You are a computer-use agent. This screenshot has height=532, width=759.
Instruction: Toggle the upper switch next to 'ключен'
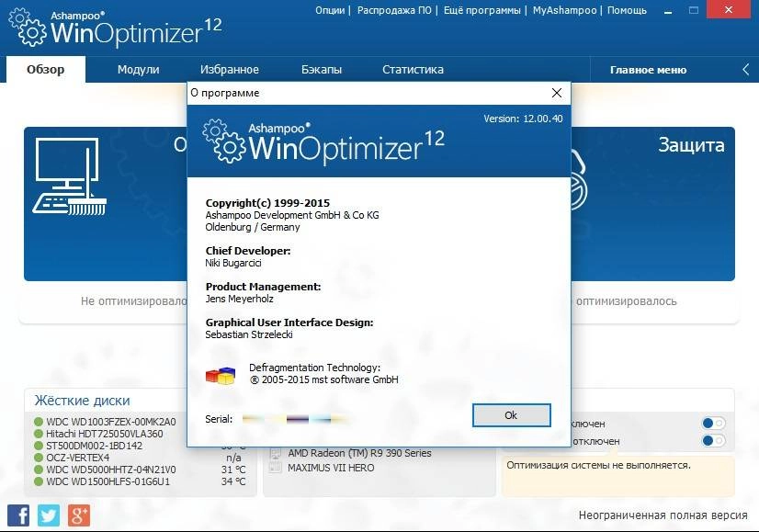713,424
